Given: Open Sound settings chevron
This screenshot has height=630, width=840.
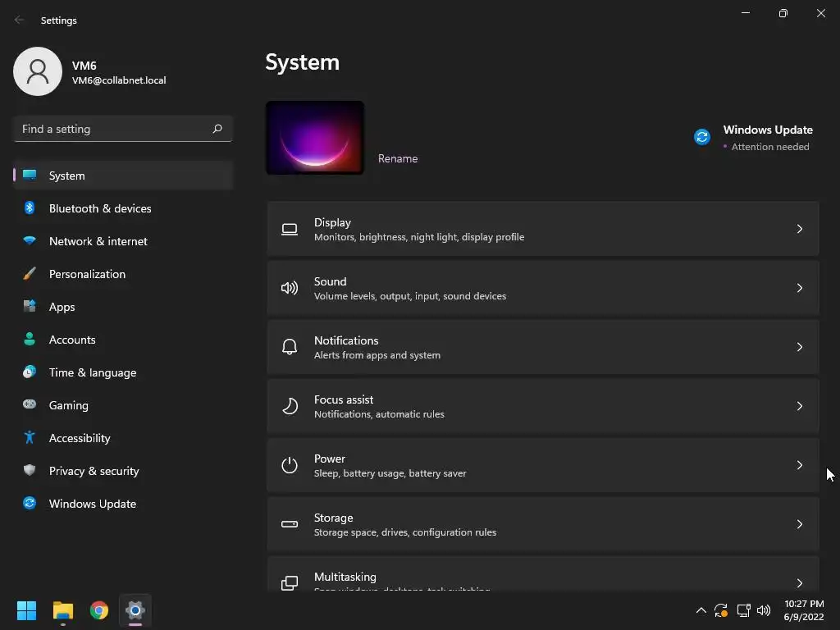Looking at the screenshot, I should tap(799, 288).
